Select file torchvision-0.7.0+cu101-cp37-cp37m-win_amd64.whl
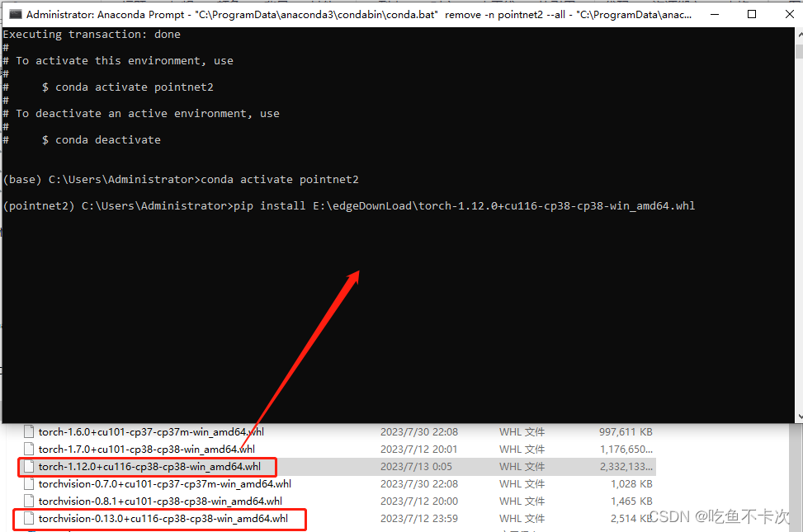The width and height of the screenshot is (803, 532). tap(164, 484)
